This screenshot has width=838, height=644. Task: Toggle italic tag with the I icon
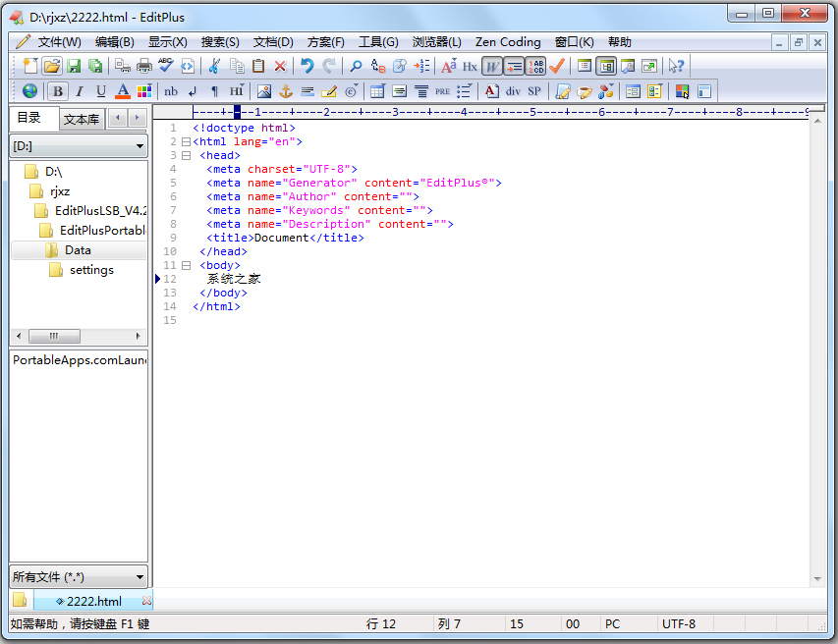click(79, 90)
